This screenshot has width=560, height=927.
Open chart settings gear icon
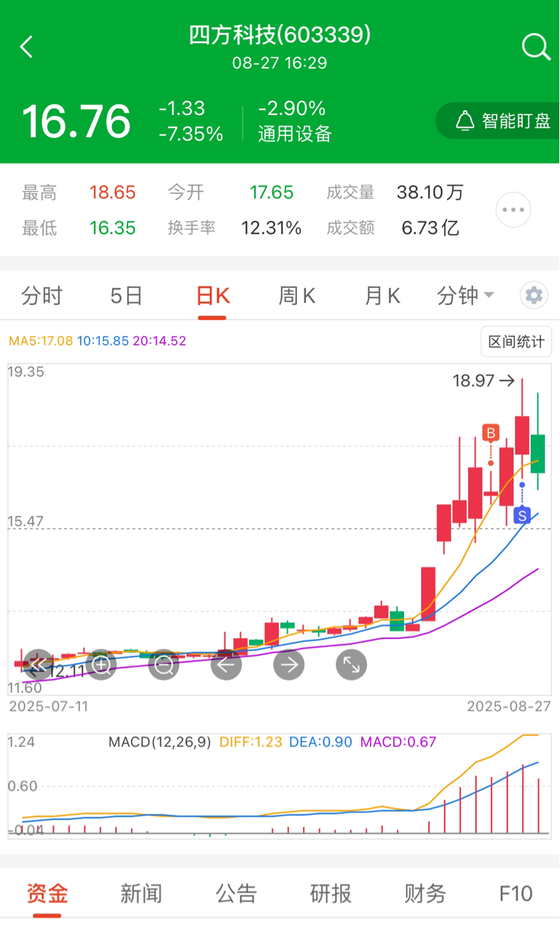point(534,296)
